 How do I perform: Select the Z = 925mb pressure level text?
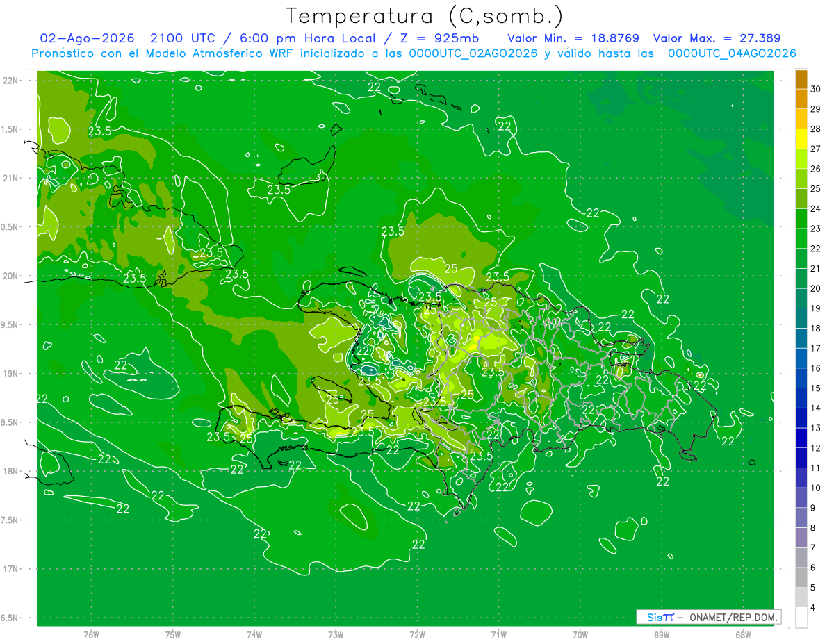click(437, 38)
